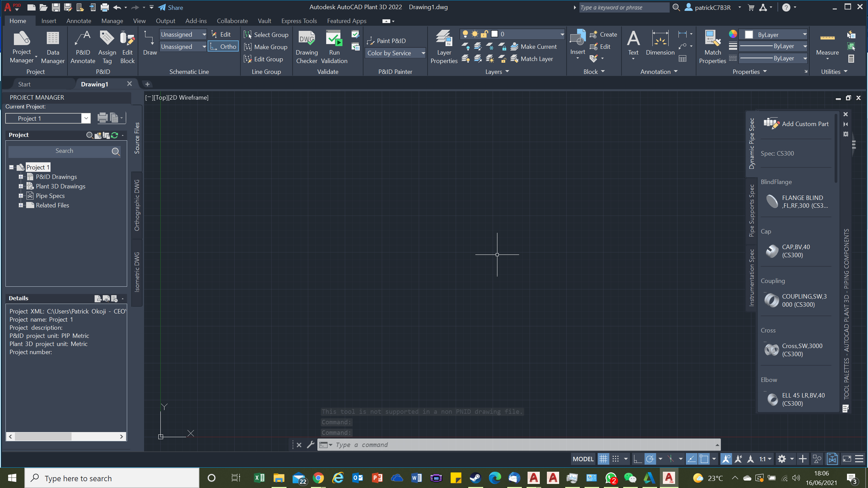
Task: Click the Make Current layer button
Action: tap(534, 47)
